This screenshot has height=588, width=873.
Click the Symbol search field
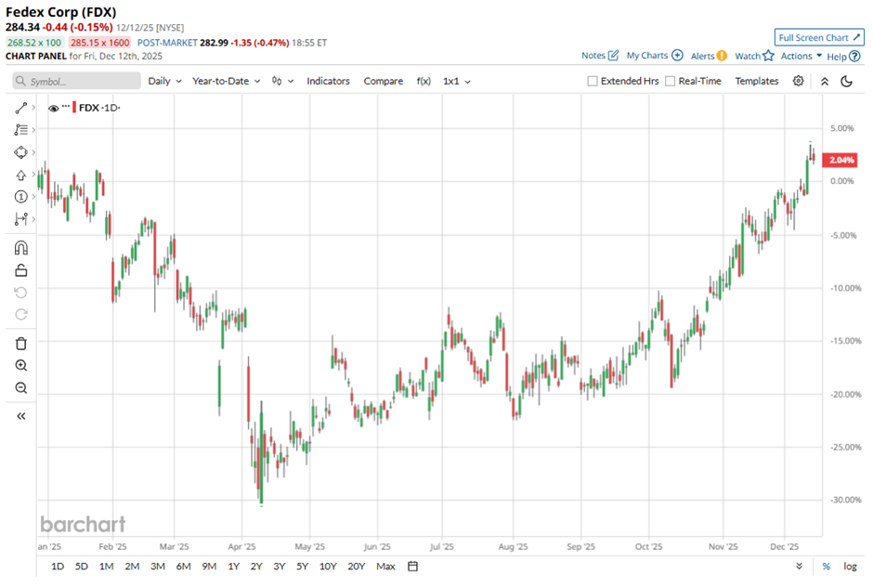(x=77, y=82)
